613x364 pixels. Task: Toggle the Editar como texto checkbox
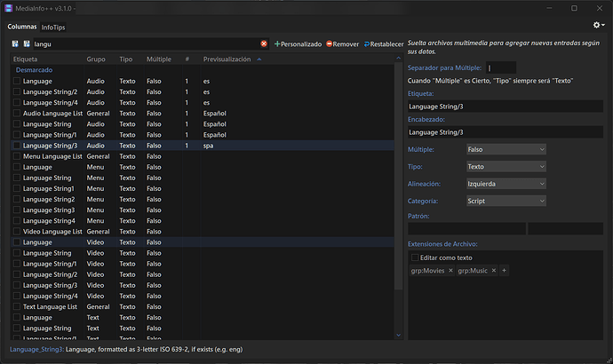point(414,257)
